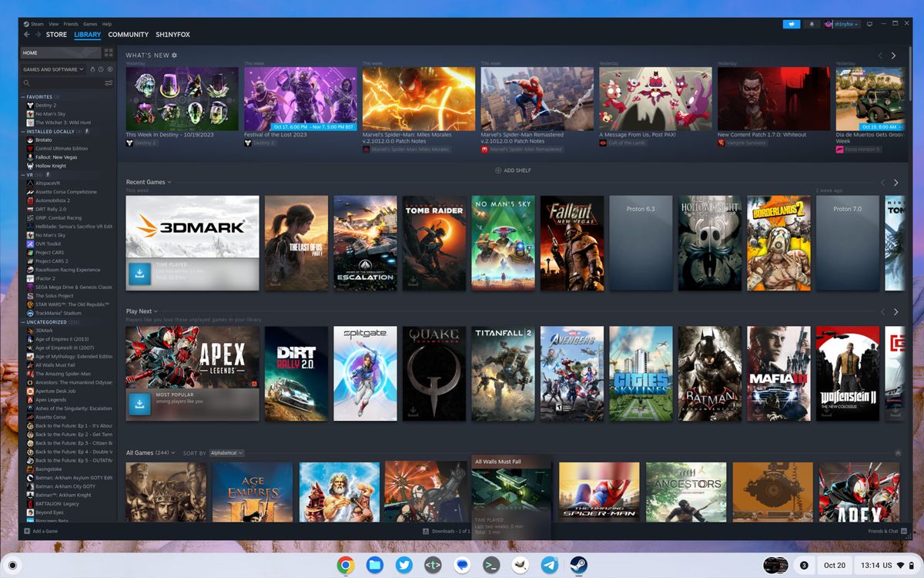The width and height of the screenshot is (924, 578).
Task: Show next Recent Games page
Action: tap(896, 183)
